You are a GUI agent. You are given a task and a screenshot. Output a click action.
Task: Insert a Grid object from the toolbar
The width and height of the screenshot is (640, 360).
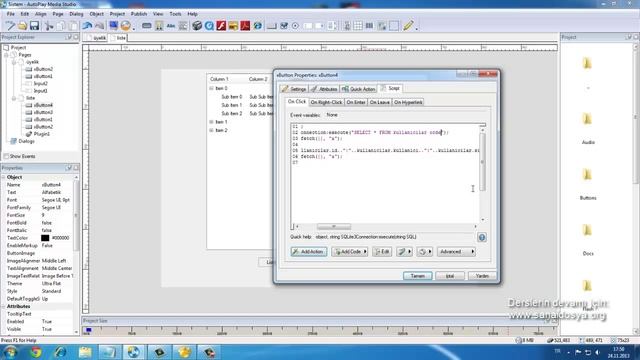[x=358, y=26]
